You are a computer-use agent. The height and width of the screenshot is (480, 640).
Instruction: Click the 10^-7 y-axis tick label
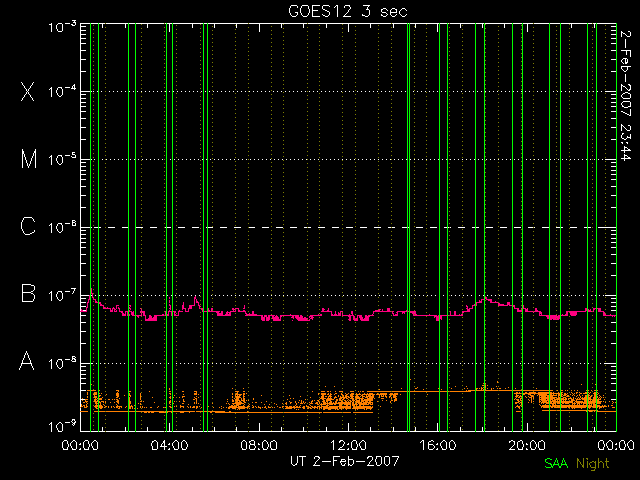coord(62,295)
